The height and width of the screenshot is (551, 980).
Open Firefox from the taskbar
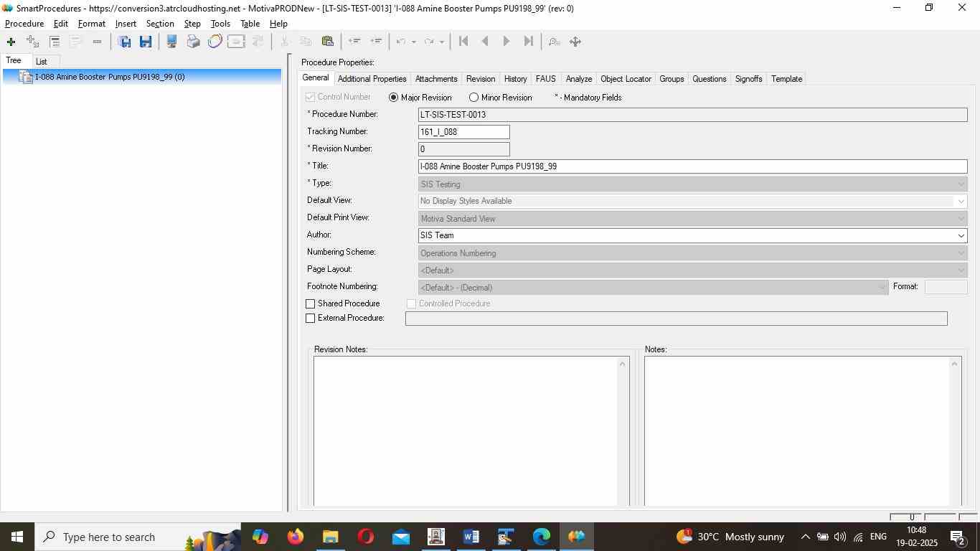coord(295,537)
